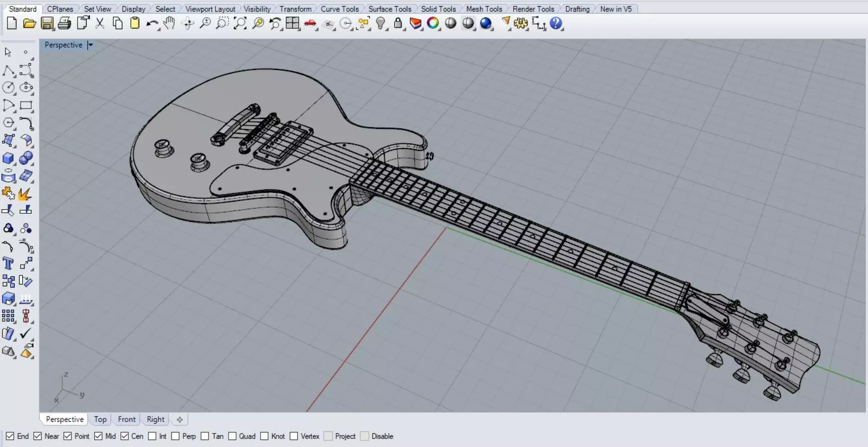868x447 pixels.
Task: Add a viewport tab with plus button
Action: (179, 419)
